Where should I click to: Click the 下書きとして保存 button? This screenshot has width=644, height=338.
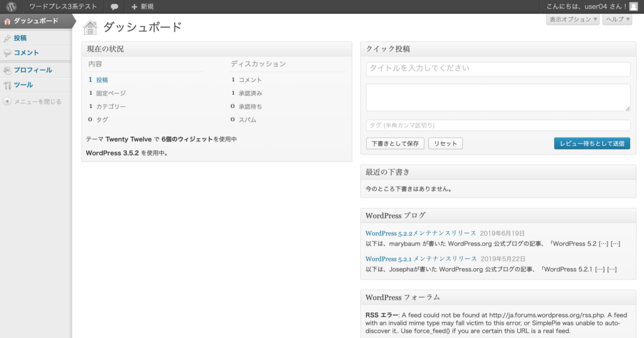pyautogui.click(x=395, y=143)
